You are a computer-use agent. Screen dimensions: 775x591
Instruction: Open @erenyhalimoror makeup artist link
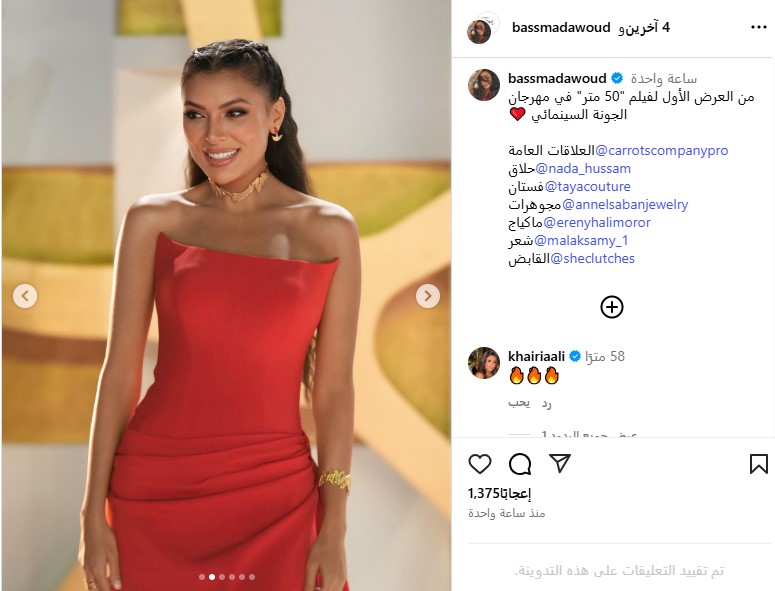click(x=597, y=222)
